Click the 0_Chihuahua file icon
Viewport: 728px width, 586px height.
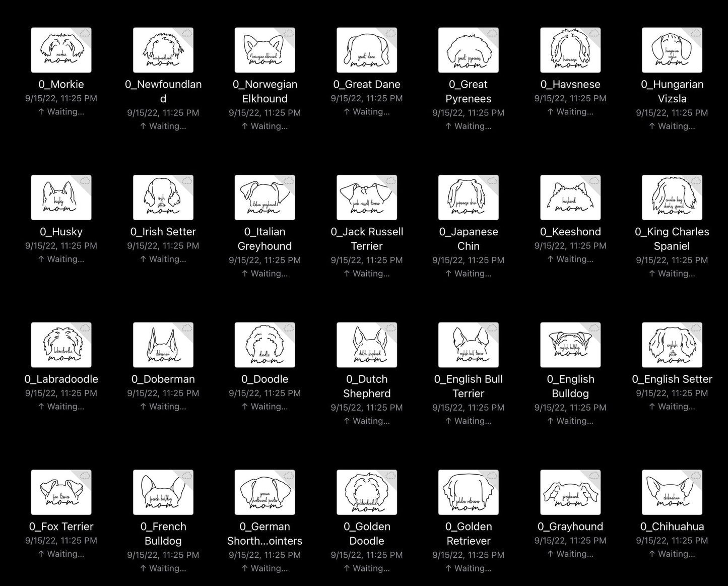click(x=672, y=492)
